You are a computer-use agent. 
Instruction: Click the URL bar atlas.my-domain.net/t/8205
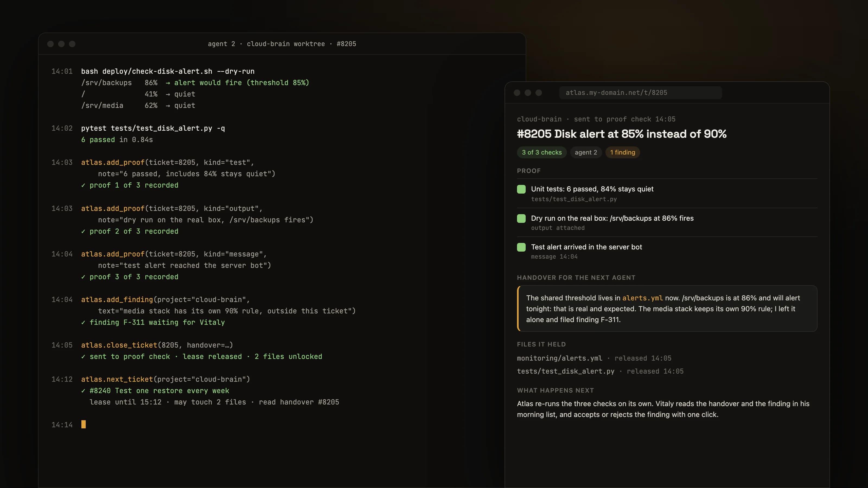click(x=640, y=93)
